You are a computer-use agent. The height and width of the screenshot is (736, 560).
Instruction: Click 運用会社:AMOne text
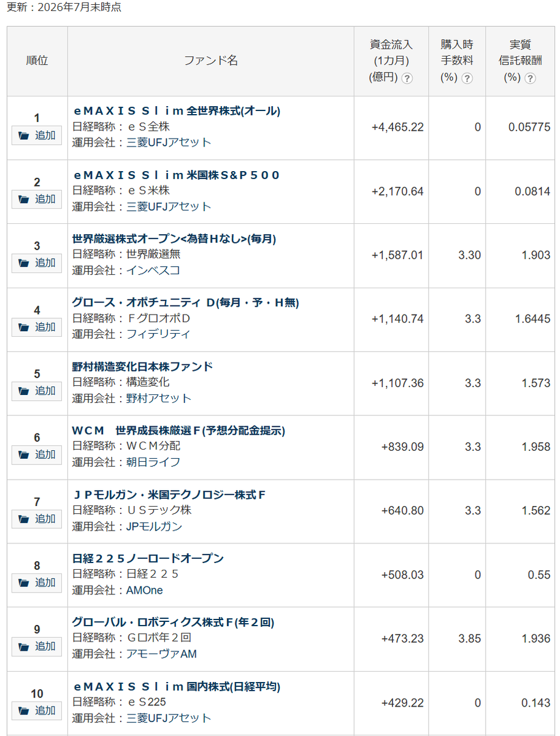tap(118, 590)
